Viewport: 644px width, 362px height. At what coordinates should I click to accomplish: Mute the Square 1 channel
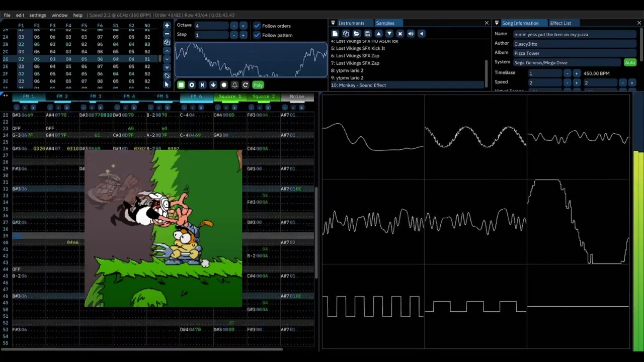229,97
